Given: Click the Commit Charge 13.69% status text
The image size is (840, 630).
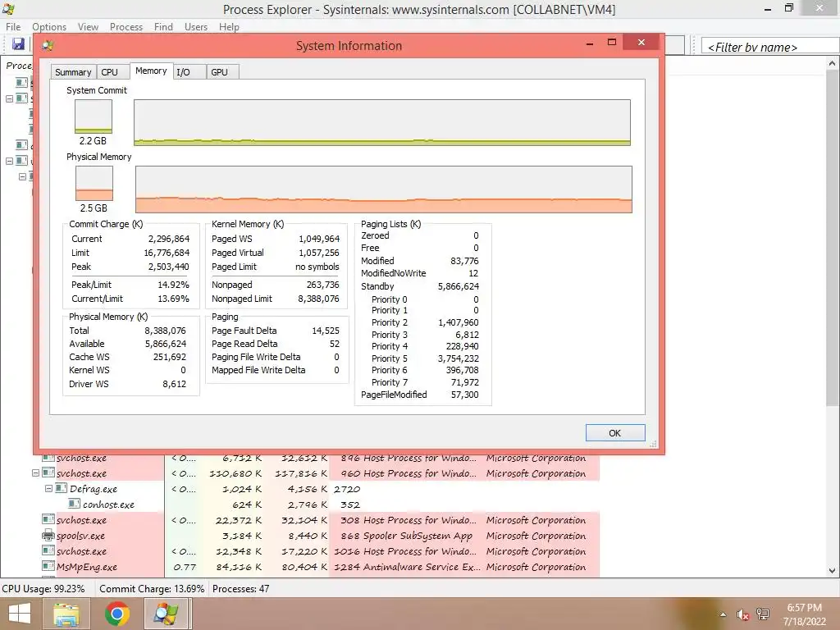Looking at the screenshot, I should click(152, 588).
